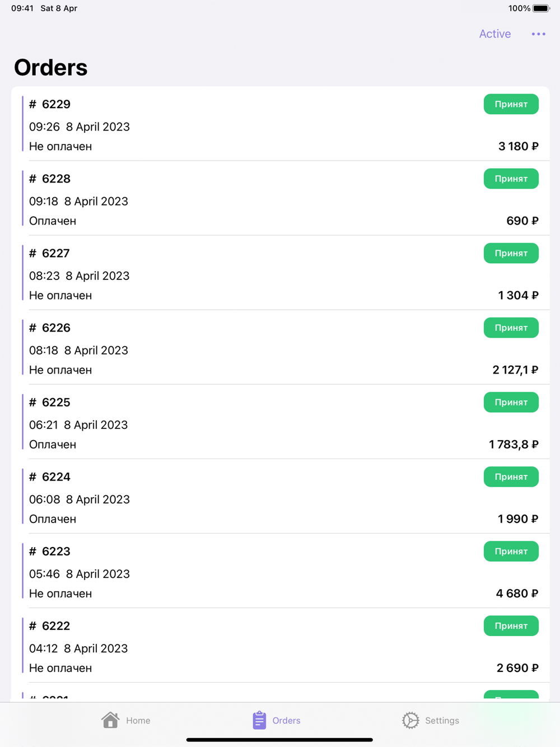Tap the Orders clipboard icon
The height and width of the screenshot is (747, 560).
tap(259, 720)
